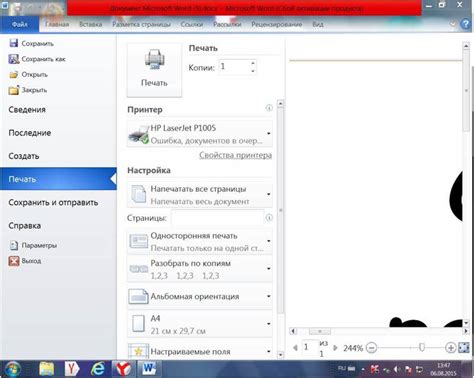Open Internet Explorer from the taskbar
The height and width of the screenshot is (378, 474).
pyautogui.click(x=98, y=369)
